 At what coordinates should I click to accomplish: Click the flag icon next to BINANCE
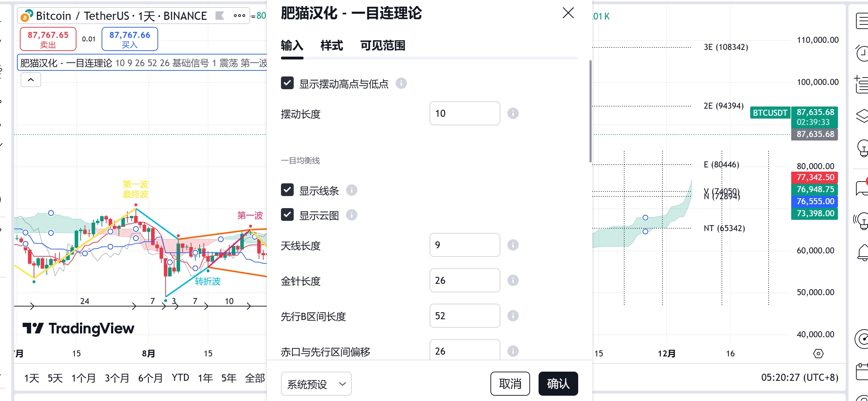pyautogui.click(x=220, y=16)
